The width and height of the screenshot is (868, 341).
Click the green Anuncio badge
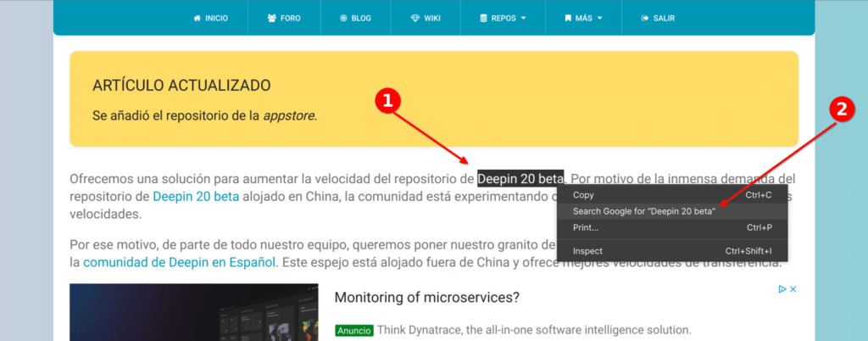pyautogui.click(x=354, y=331)
